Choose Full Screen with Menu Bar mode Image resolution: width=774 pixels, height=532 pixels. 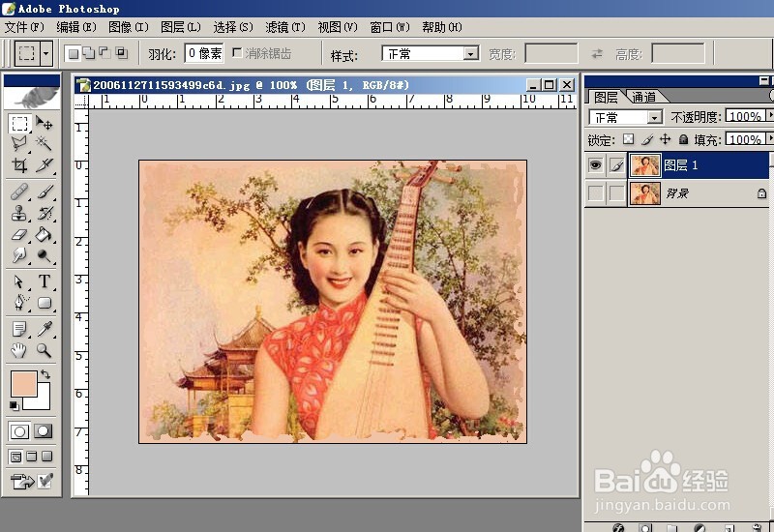pos(32,457)
